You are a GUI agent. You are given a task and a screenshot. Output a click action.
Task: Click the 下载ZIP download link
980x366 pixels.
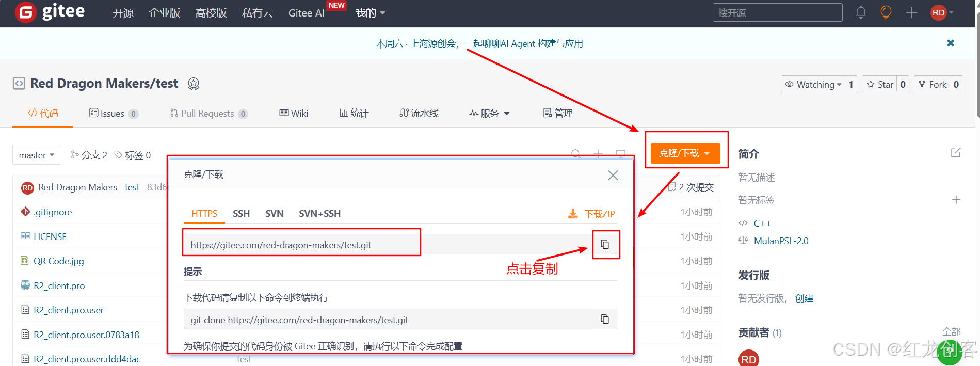(591, 214)
